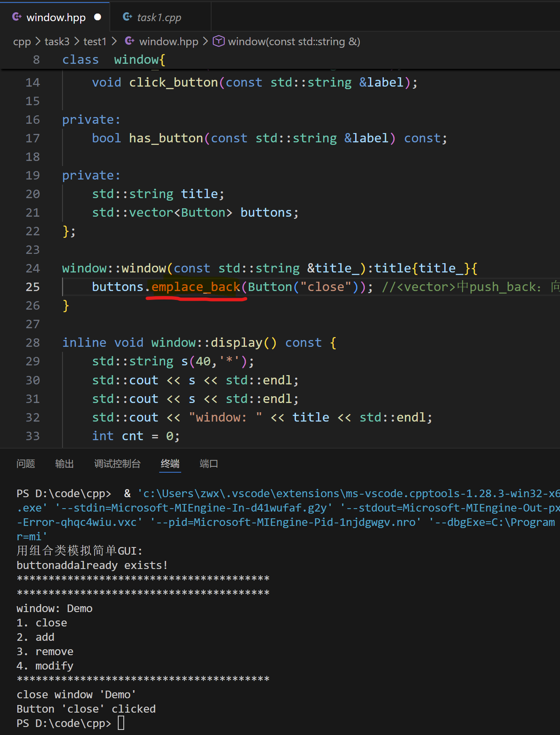
Task: Click line number 28 in the gutter
Action: pos(33,343)
